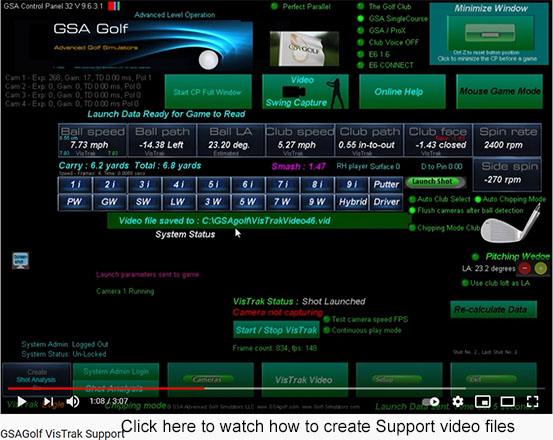
Task: Select the 4 i club button
Action: pos(179,184)
